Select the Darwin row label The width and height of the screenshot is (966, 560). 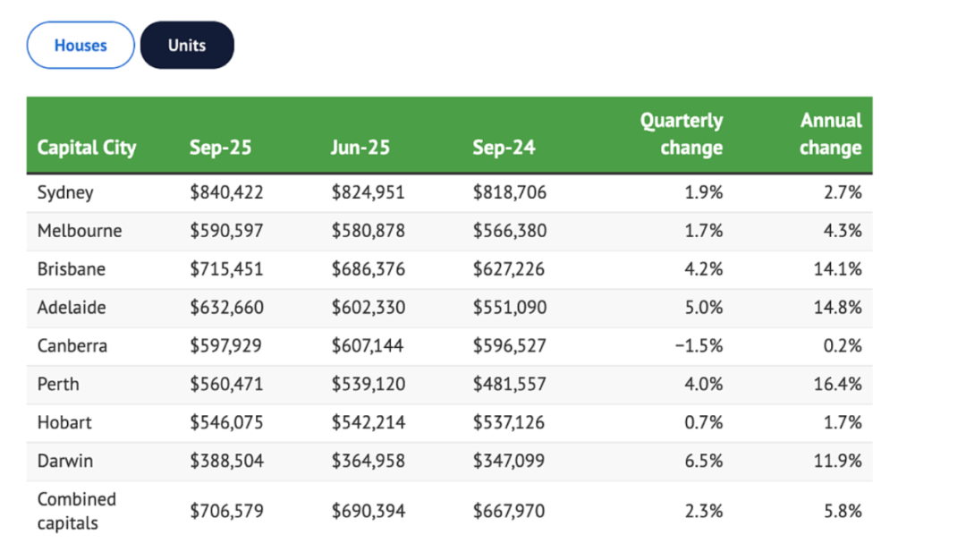[64, 461]
